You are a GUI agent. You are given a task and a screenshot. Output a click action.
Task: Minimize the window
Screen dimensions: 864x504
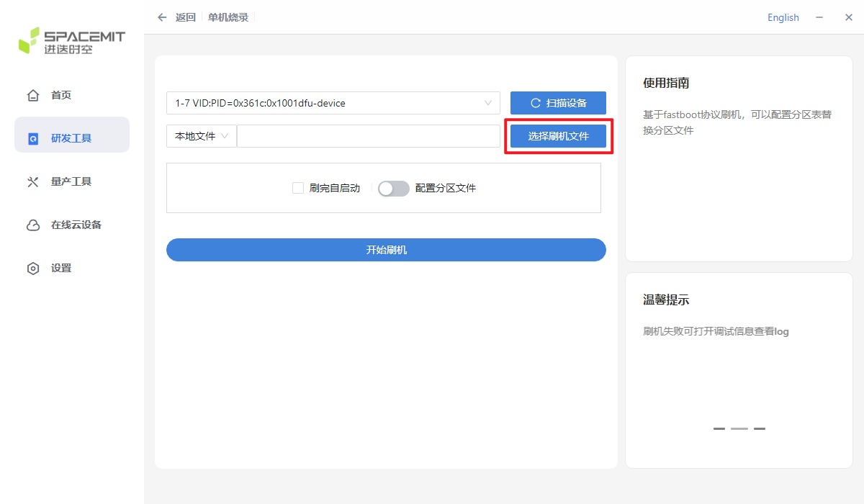coord(819,17)
